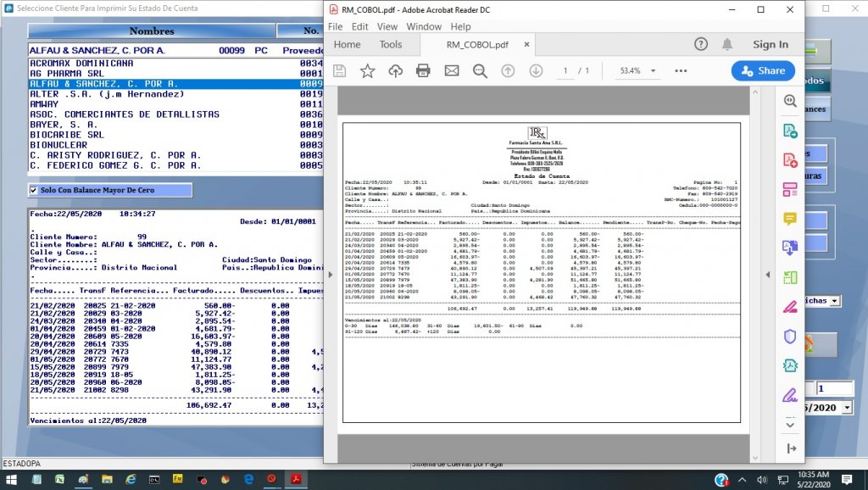Bookmark the PDF with the star icon
Screen dimensions: 868x490
(367, 71)
